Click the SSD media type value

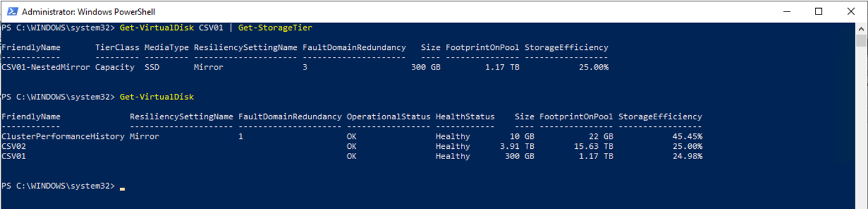[x=152, y=67]
